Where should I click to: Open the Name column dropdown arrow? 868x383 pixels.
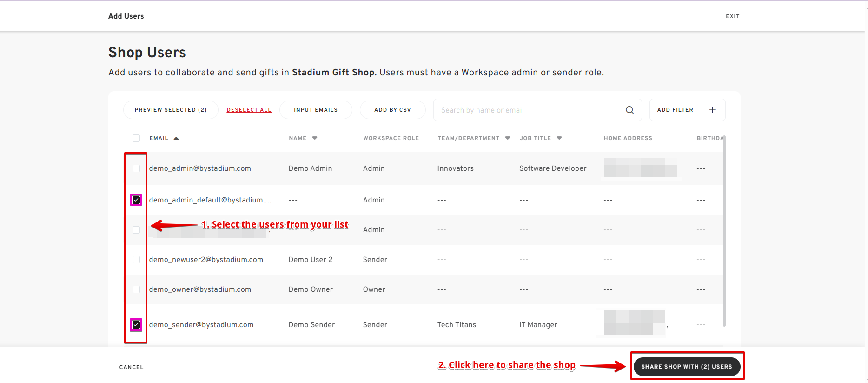[x=315, y=138]
